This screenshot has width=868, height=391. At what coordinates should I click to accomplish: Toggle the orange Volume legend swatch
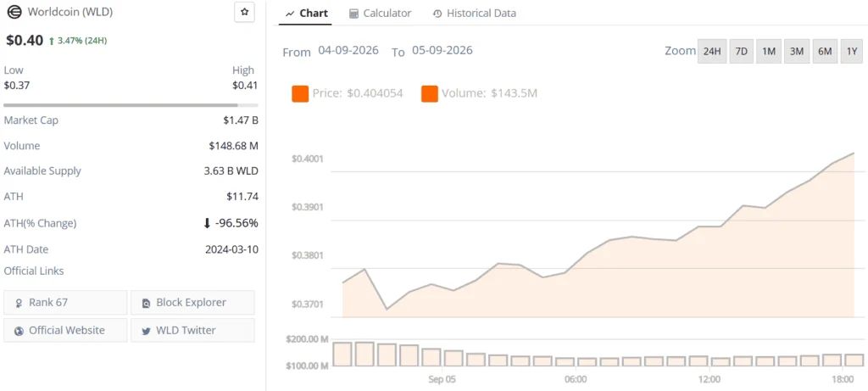[x=430, y=93]
